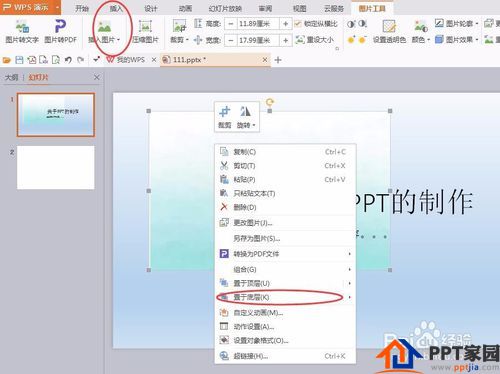
Task: Click the 颜色 picture color icon
Action: [421, 26]
